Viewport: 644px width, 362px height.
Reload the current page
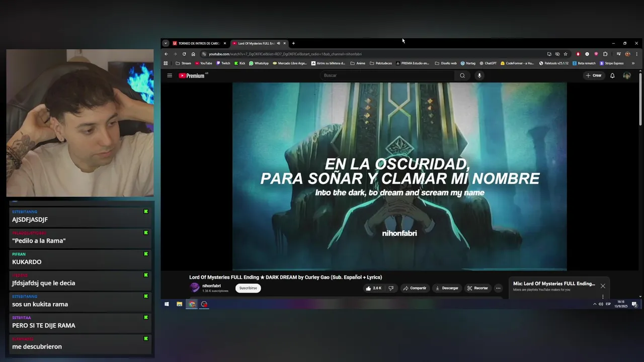coord(184,54)
